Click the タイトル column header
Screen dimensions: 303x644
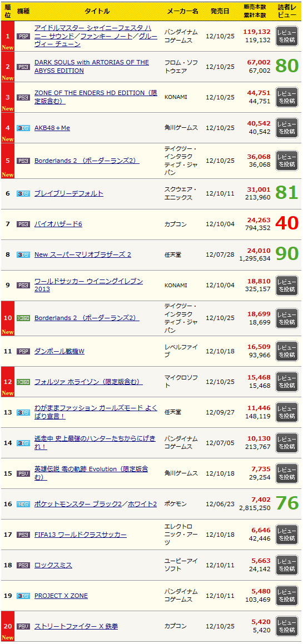(x=97, y=11)
